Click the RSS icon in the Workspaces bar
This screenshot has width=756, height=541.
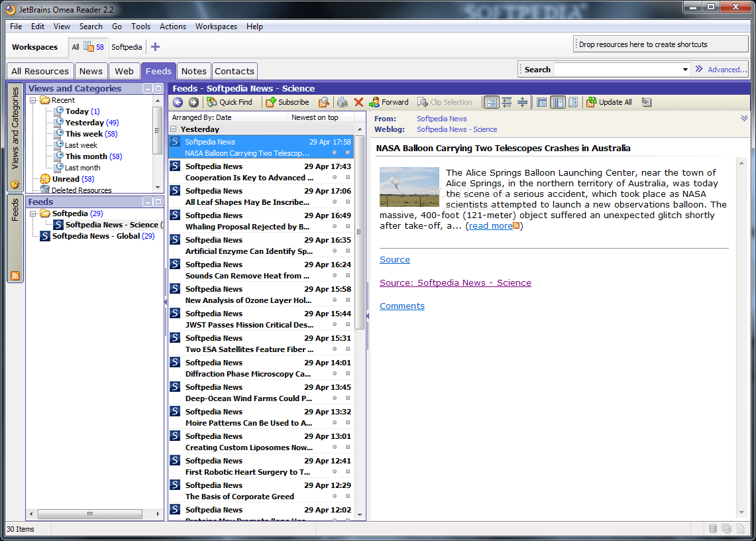click(89, 47)
